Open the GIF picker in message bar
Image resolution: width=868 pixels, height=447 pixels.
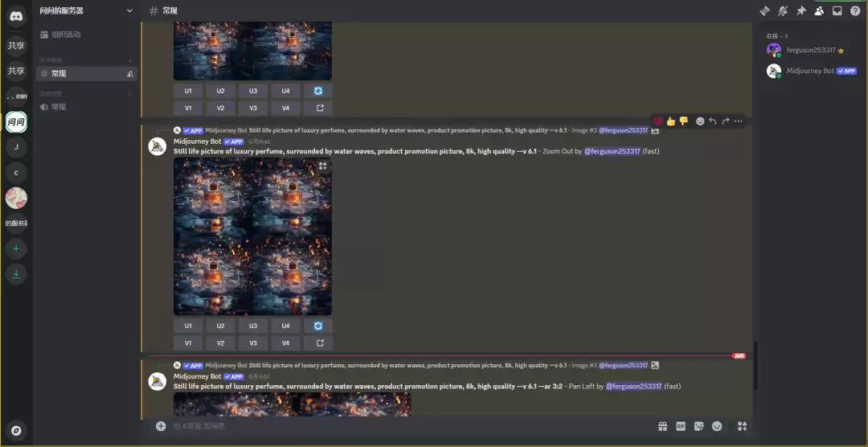pos(681,426)
